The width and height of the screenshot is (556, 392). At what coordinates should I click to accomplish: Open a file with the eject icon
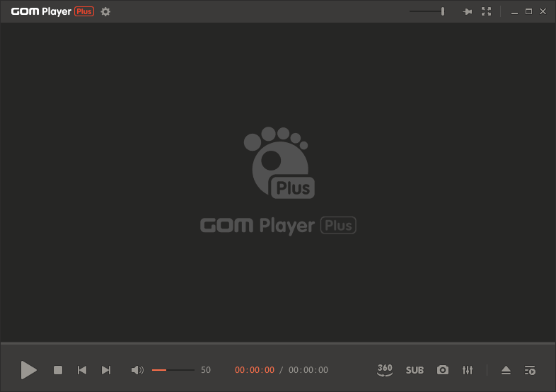506,370
